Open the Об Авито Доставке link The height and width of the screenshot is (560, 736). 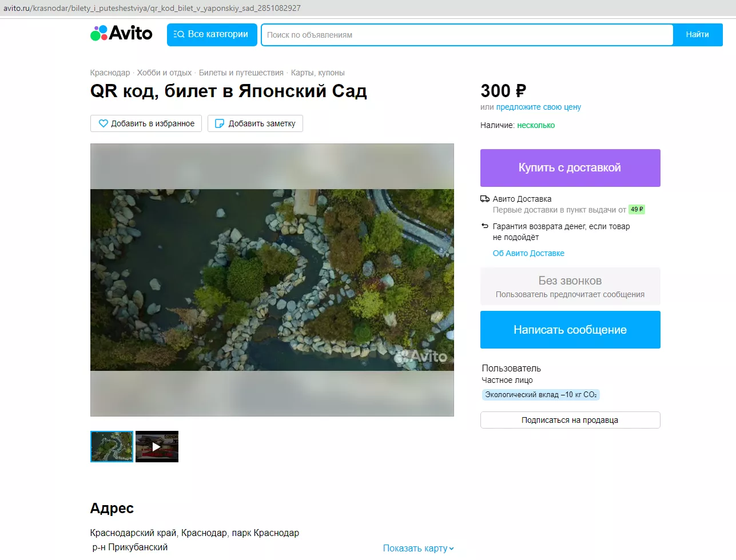coord(528,253)
